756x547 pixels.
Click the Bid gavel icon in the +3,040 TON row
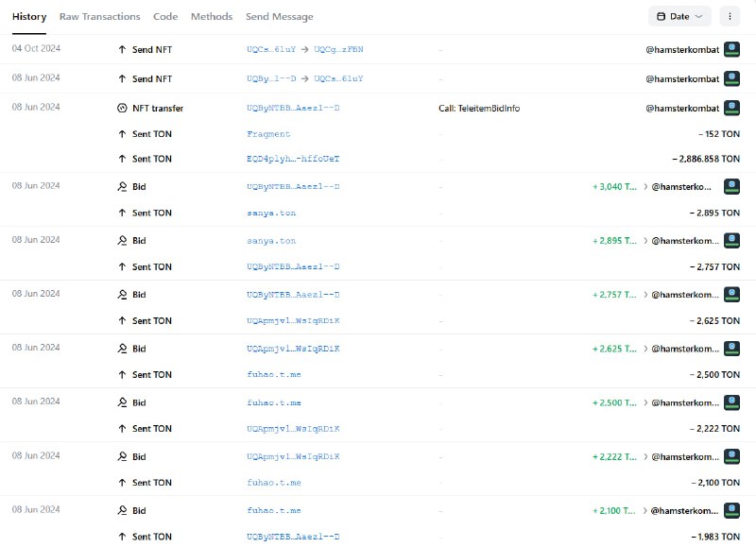pyautogui.click(x=122, y=187)
